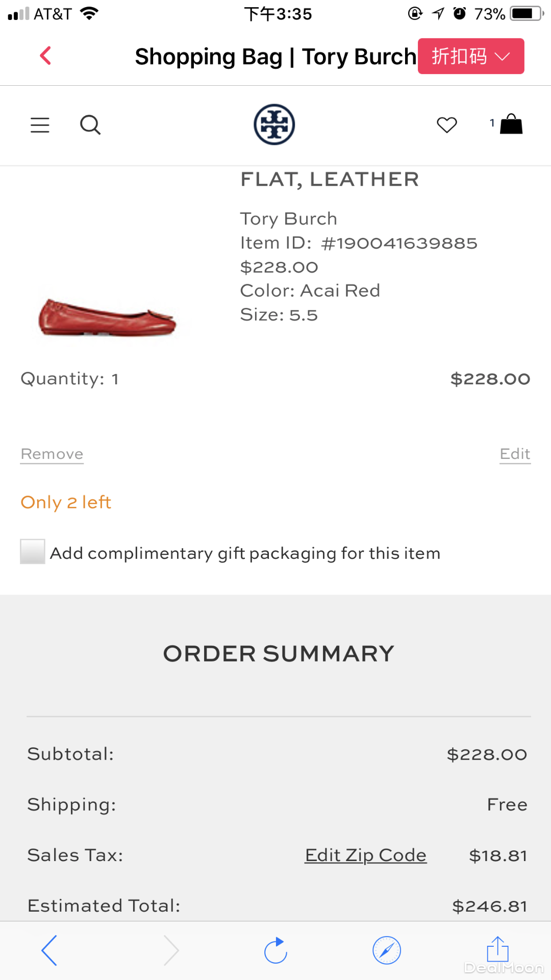Image resolution: width=551 pixels, height=980 pixels.
Task: Go back with browser back arrow
Action: (49, 950)
